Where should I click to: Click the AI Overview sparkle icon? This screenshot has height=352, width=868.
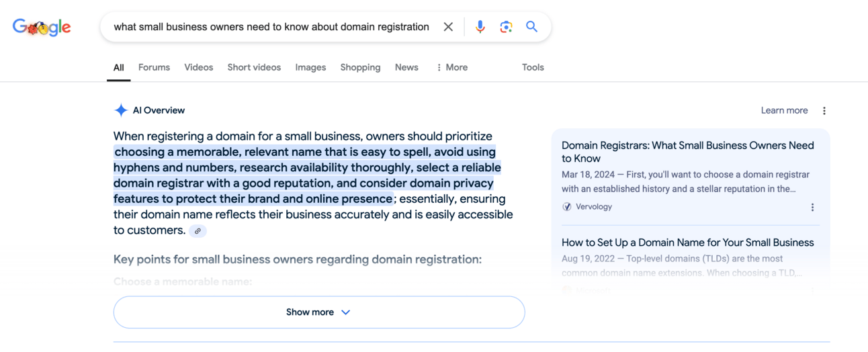[x=121, y=110]
